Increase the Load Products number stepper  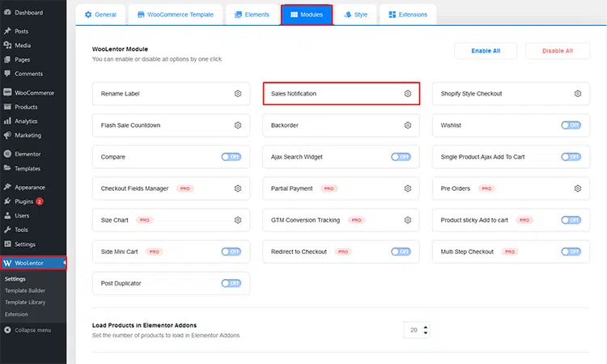[x=426, y=328]
